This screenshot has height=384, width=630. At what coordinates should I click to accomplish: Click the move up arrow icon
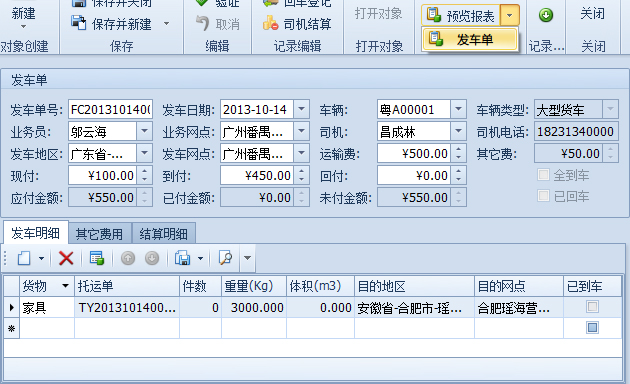point(128,258)
